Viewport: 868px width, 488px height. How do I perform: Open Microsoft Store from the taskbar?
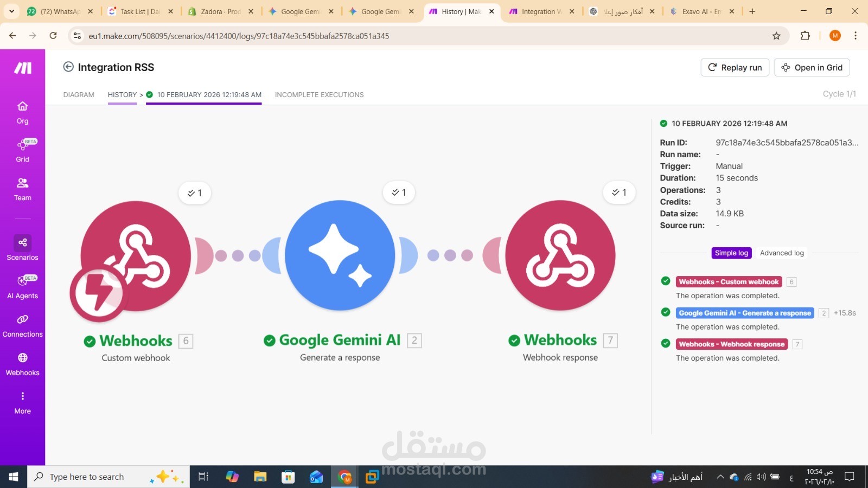[288, 477]
